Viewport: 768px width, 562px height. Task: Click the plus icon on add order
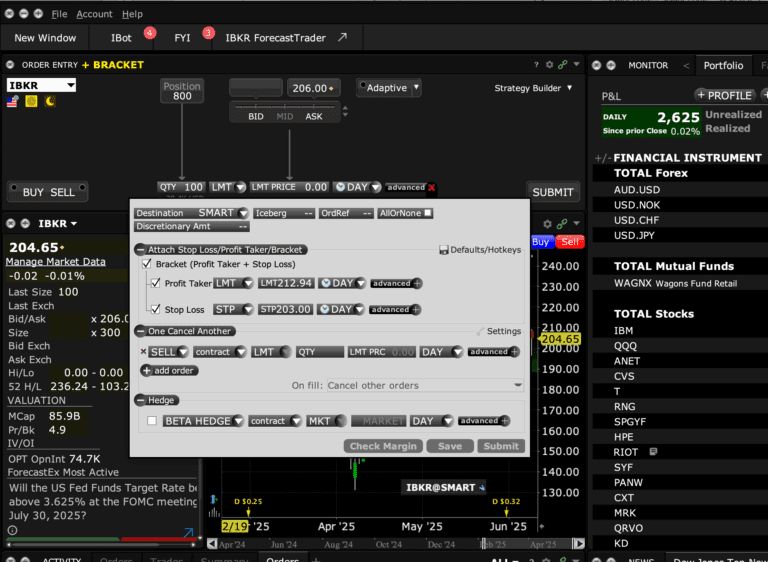coord(148,371)
